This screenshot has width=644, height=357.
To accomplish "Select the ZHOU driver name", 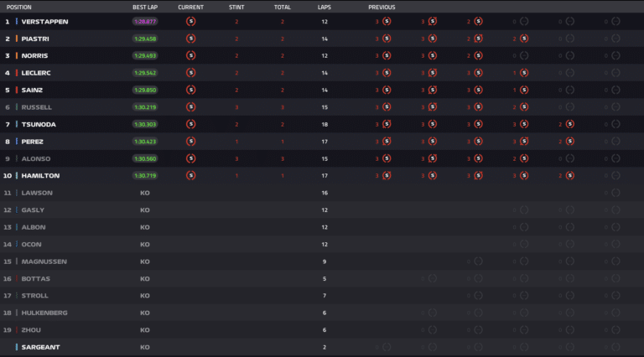I will (x=31, y=330).
